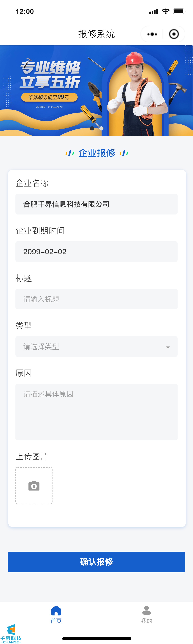The width and height of the screenshot is (193, 644).
Task: Tap the 千界科技 logo in corner
Action: [x=11, y=634]
